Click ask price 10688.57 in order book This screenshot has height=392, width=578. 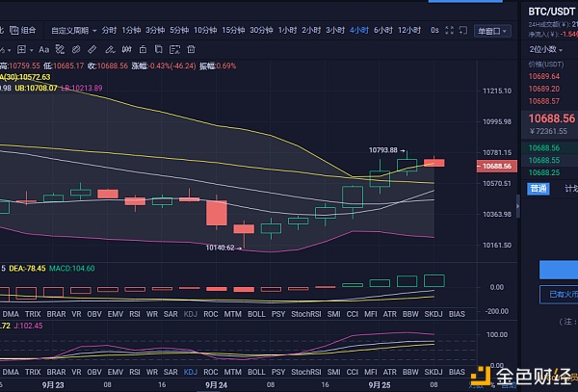[x=543, y=101]
